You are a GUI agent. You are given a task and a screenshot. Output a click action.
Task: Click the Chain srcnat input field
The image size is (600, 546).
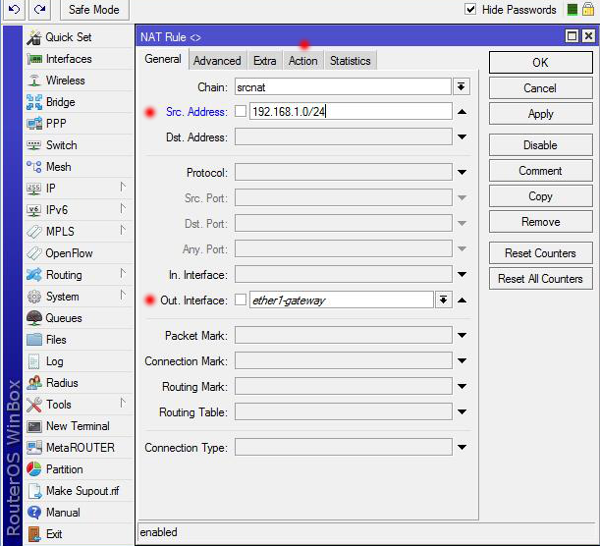[343, 87]
